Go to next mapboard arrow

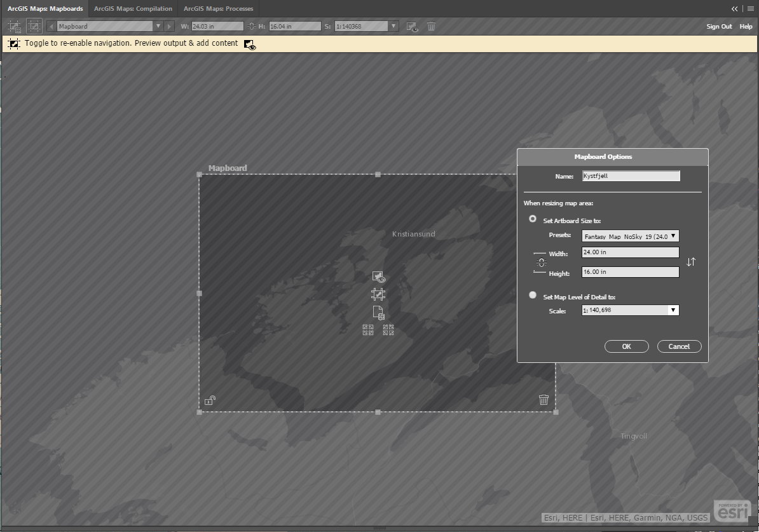[x=169, y=26]
